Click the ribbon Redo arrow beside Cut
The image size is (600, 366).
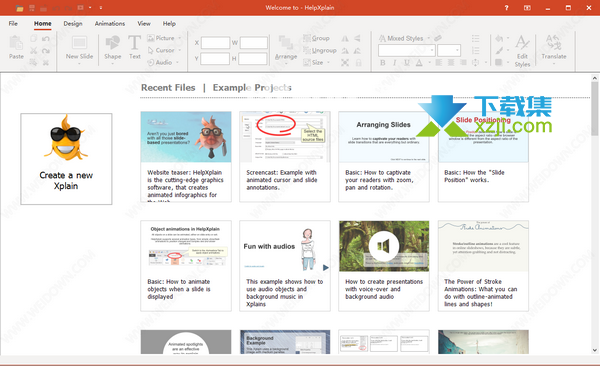(x=46, y=51)
